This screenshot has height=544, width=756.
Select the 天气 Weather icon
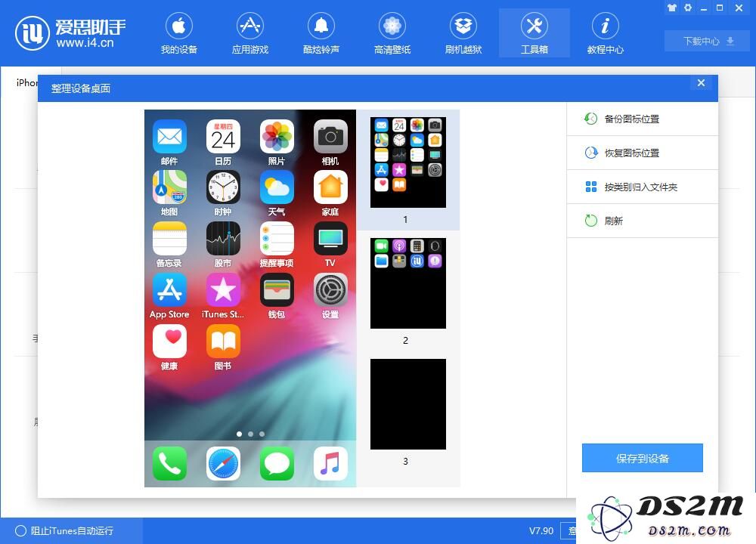[x=277, y=187]
